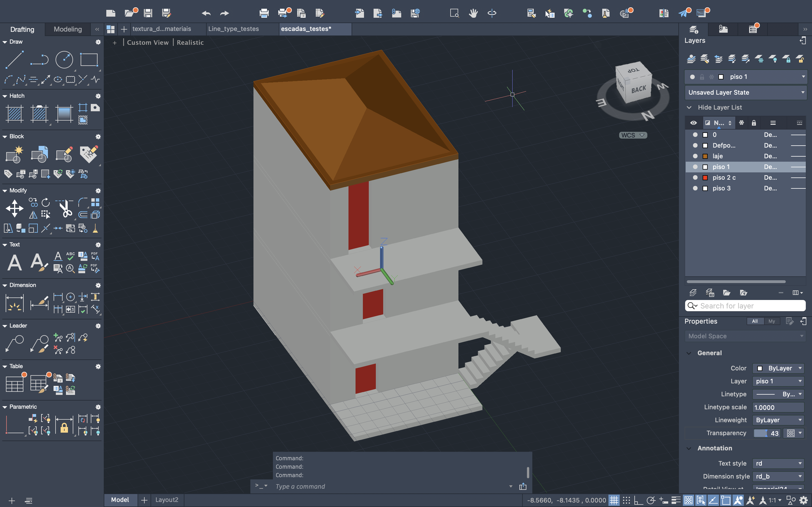812x507 pixels.
Task: Click the Search for layer field
Action: point(750,306)
